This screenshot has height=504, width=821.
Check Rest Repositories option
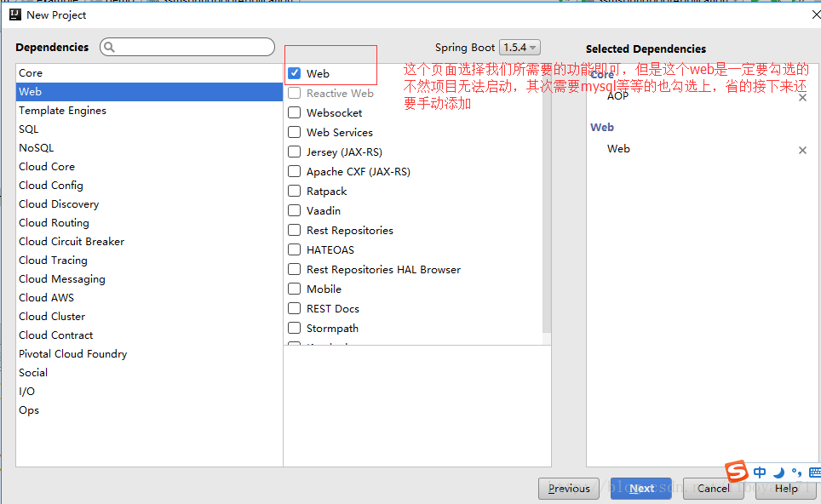click(295, 230)
